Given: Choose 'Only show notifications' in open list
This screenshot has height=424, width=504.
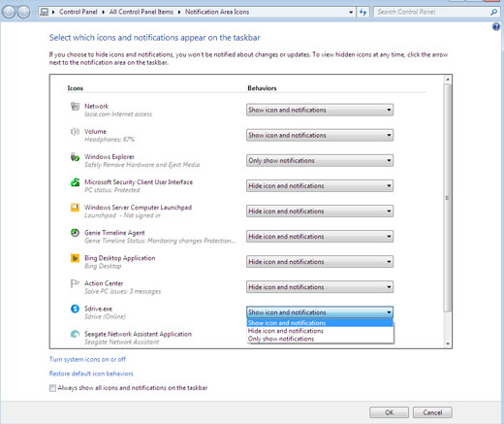Looking at the screenshot, I should point(320,339).
